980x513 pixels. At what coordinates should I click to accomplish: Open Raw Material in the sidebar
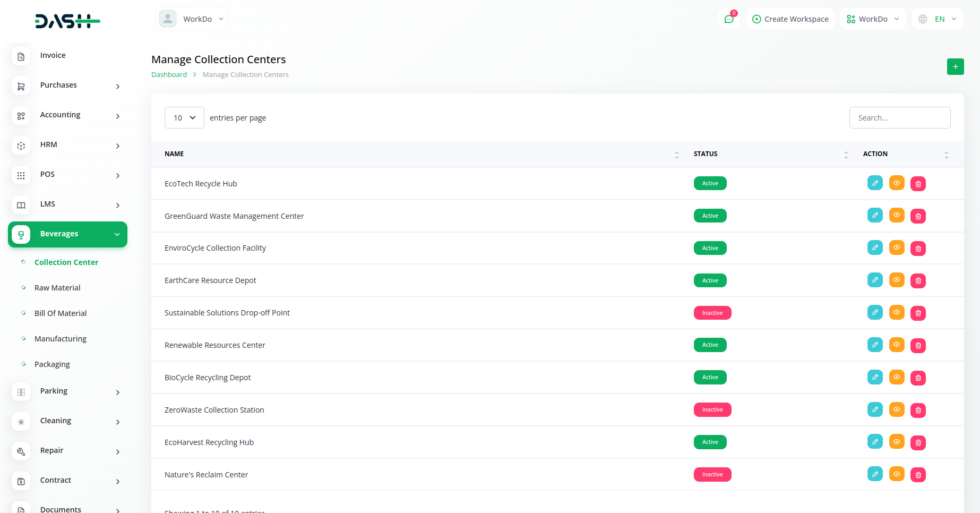point(57,288)
